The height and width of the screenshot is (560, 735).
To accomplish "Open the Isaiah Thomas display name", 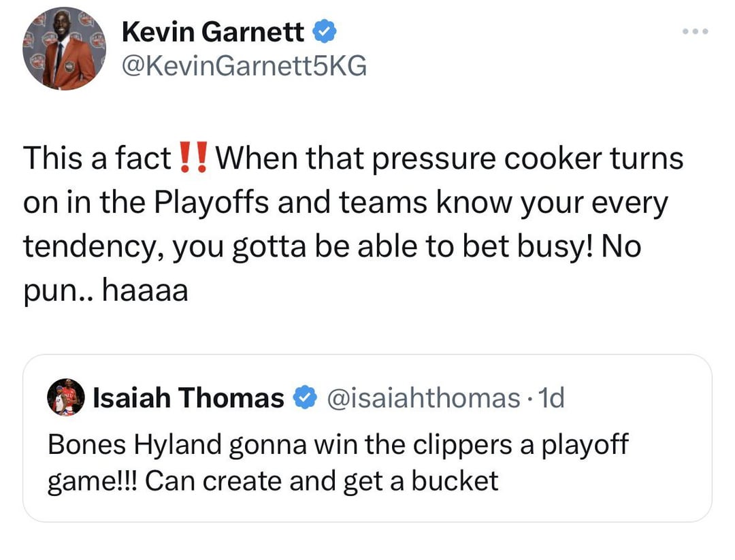I will [188, 398].
